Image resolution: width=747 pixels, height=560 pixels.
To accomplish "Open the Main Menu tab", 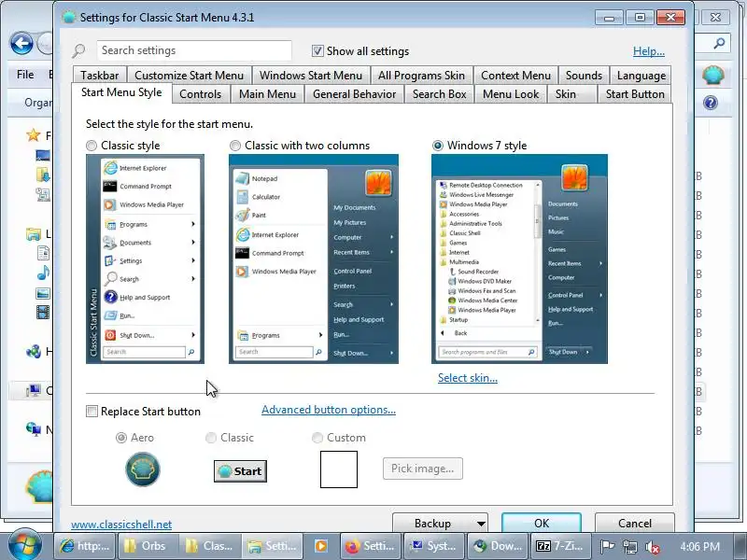I will click(x=267, y=94).
